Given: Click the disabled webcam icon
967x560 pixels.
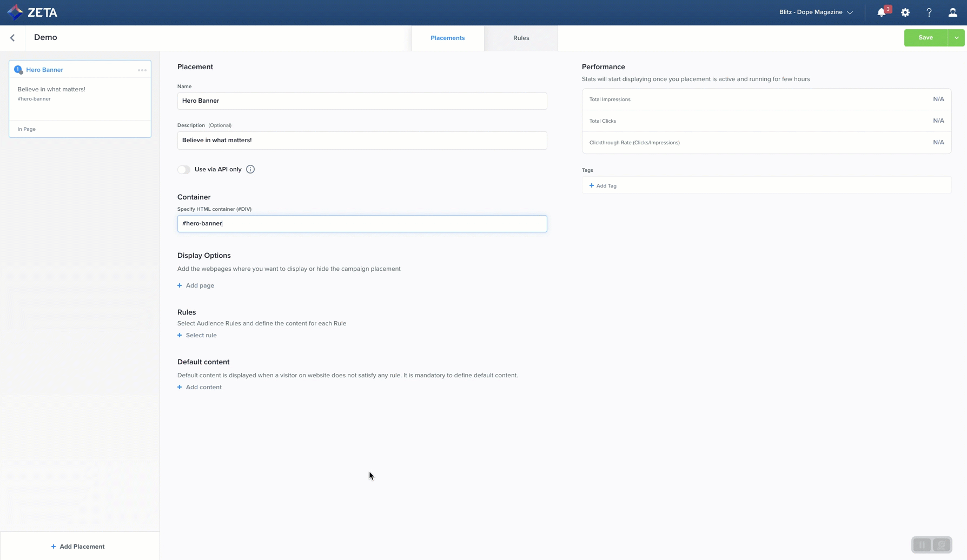Looking at the screenshot, I should tap(942, 545).
